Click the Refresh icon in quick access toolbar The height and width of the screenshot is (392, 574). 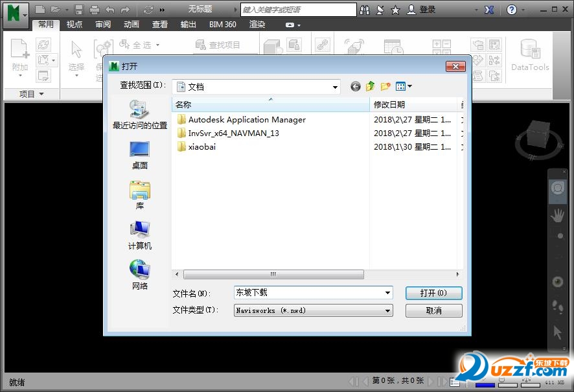148,10
